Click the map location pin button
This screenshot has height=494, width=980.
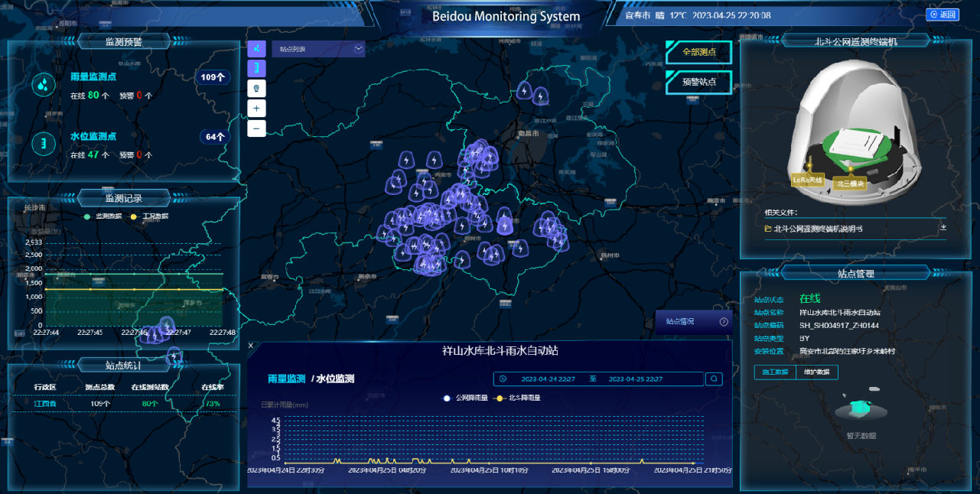[x=256, y=89]
